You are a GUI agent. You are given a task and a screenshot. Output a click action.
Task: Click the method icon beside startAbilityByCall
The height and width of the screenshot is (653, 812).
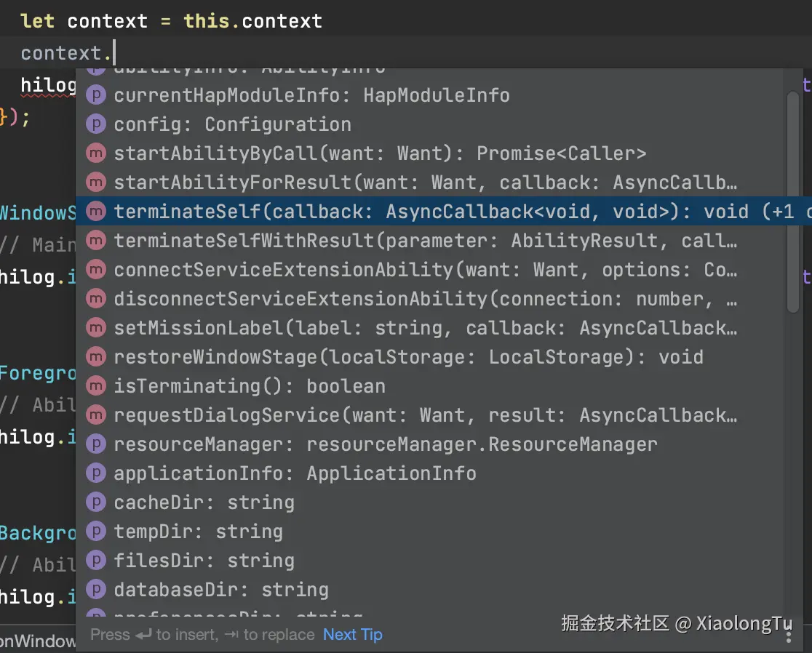click(96, 153)
